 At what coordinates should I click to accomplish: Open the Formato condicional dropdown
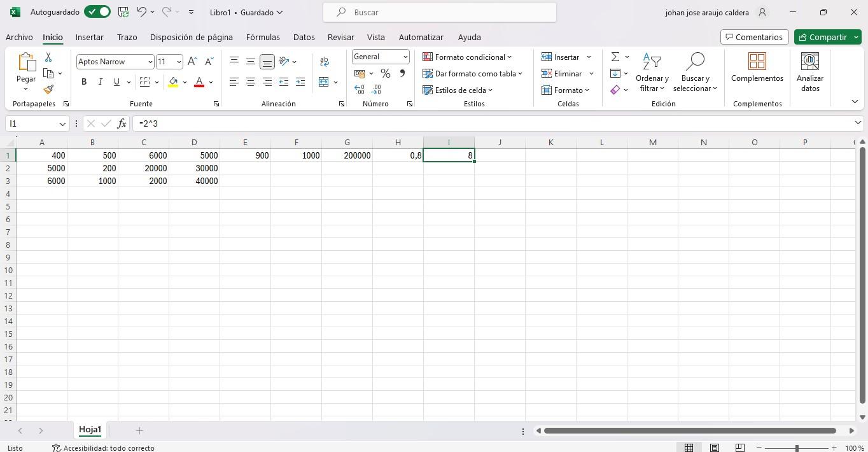[x=468, y=57]
